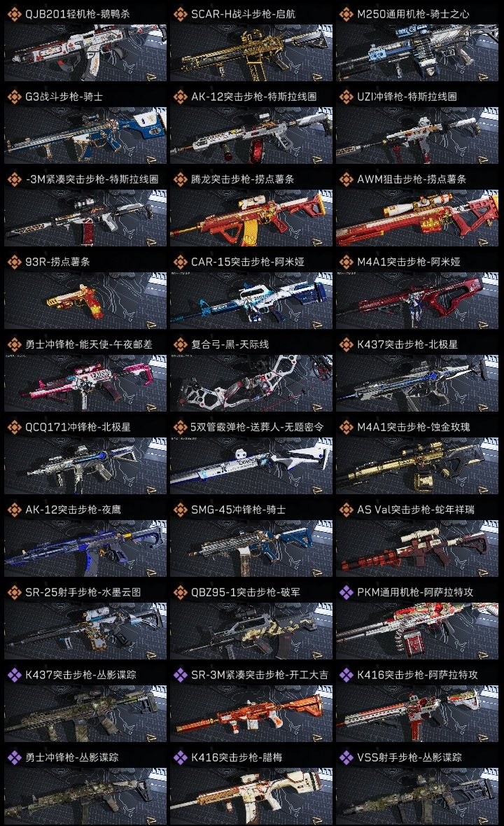Click the G3战斗步枪-骑士 title label
Image resolution: width=504 pixels, height=826 pixels.
coord(64,97)
